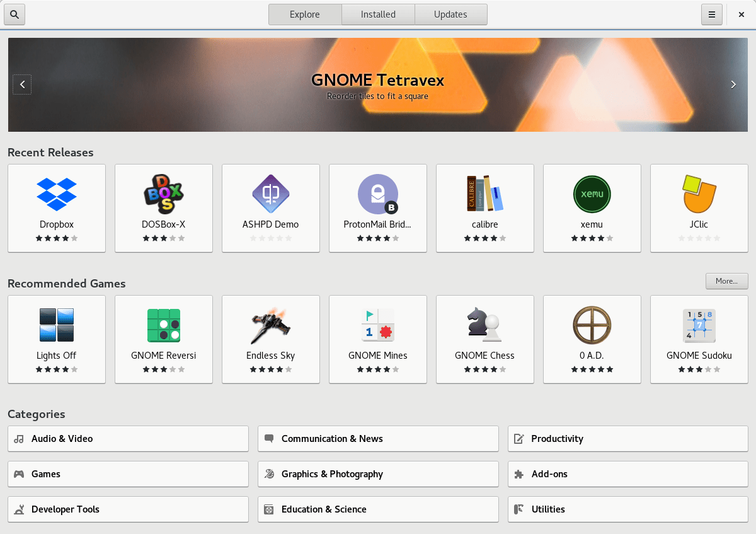Open the GNOME Mines icon
This screenshot has height=534, width=756.
tap(377, 325)
